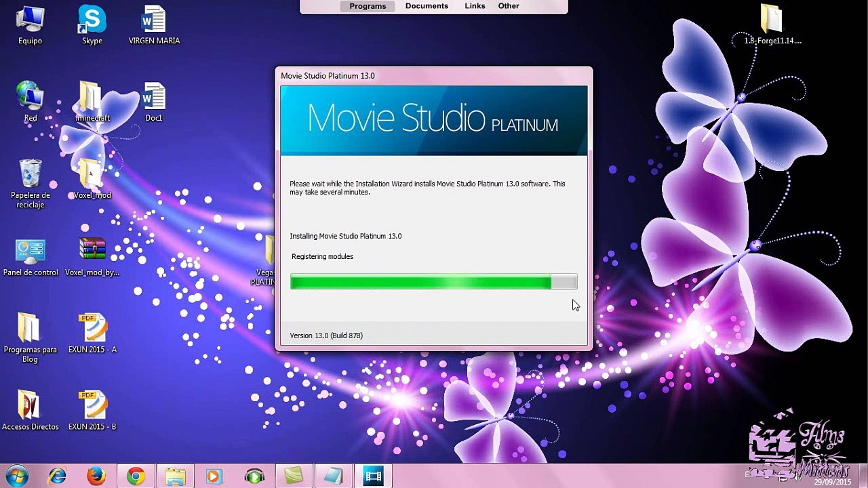Select the EXUN 2015 - B PDF icon
The height and width of the screenshot is (488, 868).
coord(92,411)
